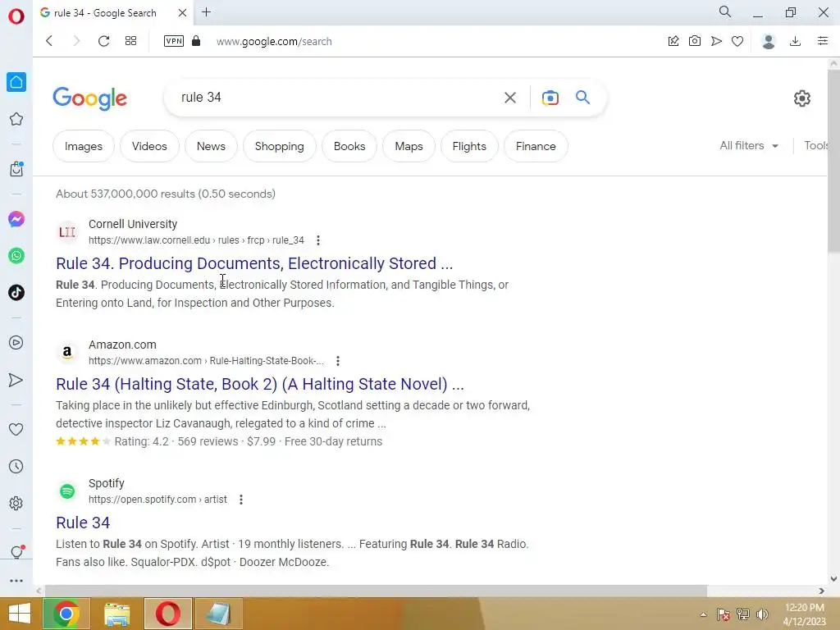Switch to Flights results
Image resolution: width=840 pixels, height=630 pixels.
469,146
